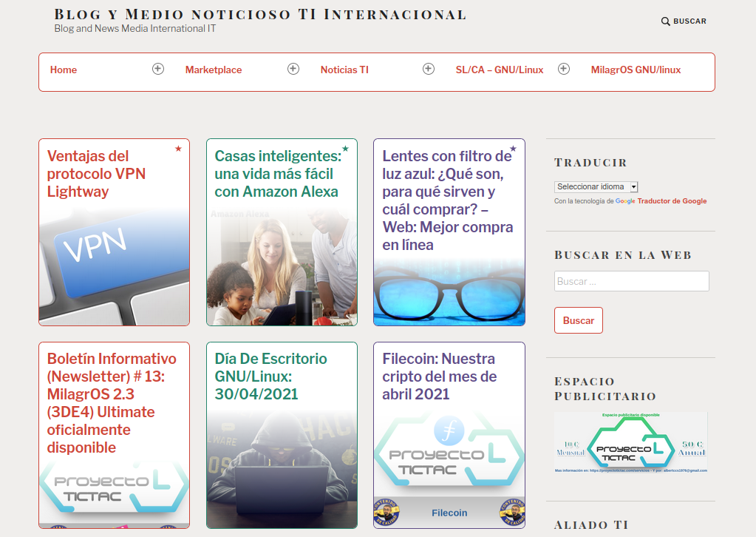Expand the submenu plus right of Home
The width and height of the screenshot is (756, 537).
pyautogui.click(x=158, y=69)
